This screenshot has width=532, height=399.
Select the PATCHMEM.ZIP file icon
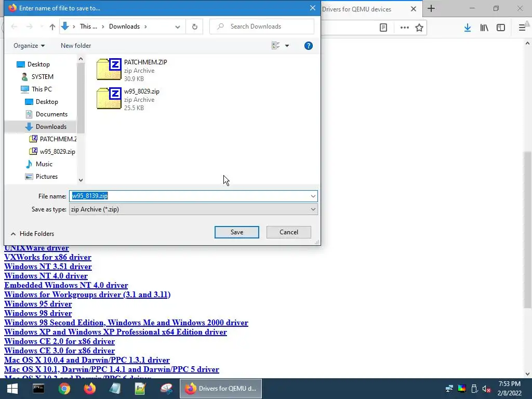coord(109,70)
